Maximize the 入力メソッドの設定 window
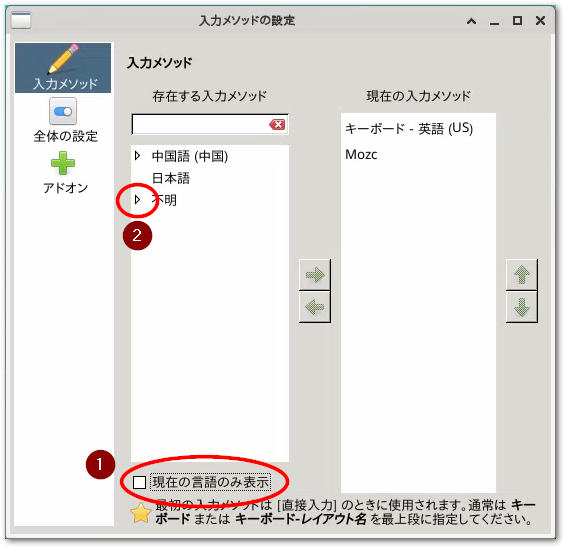Image resolution: width=565 pixels, height=548 pixels. point(517,21)
